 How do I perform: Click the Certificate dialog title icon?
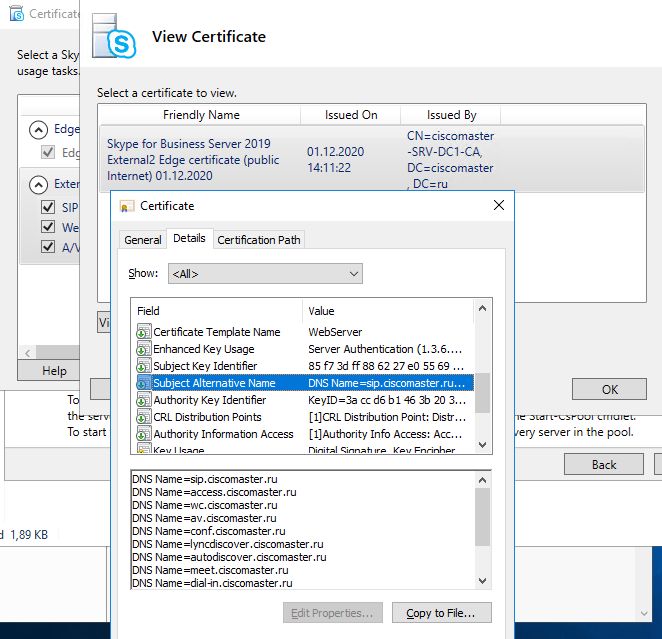coord(127,206)
